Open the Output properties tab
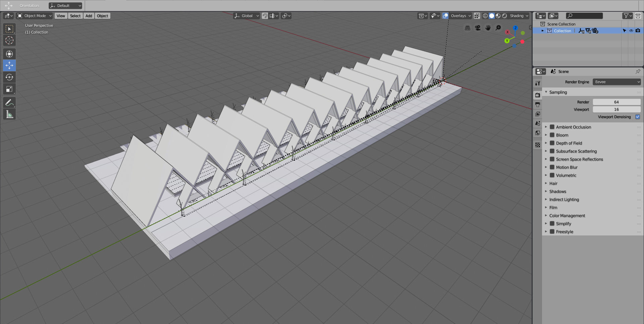Screen dimensions: 644x324 (538, 105)
